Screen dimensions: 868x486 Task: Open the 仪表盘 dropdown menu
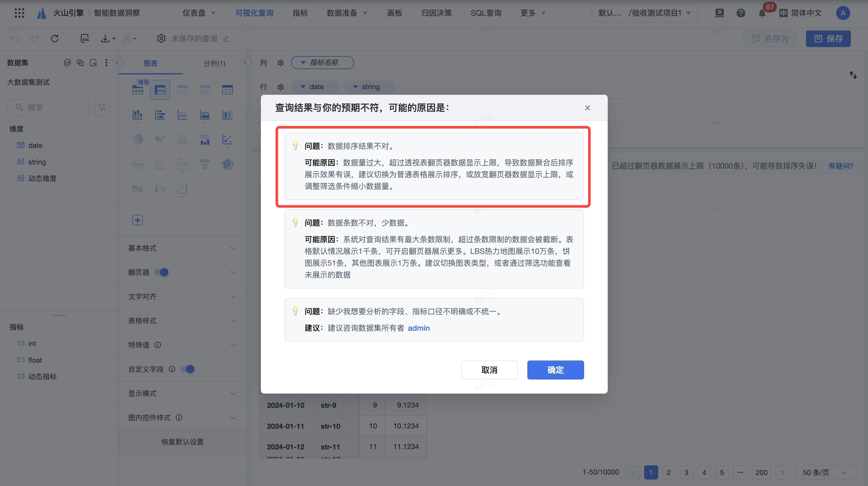point(199,13)
